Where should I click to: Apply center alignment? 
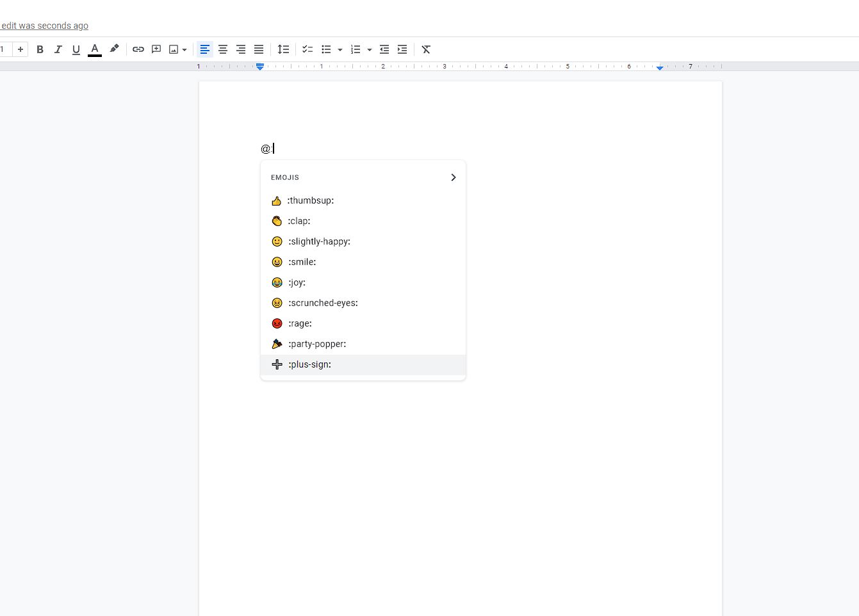tap(222, 49)
